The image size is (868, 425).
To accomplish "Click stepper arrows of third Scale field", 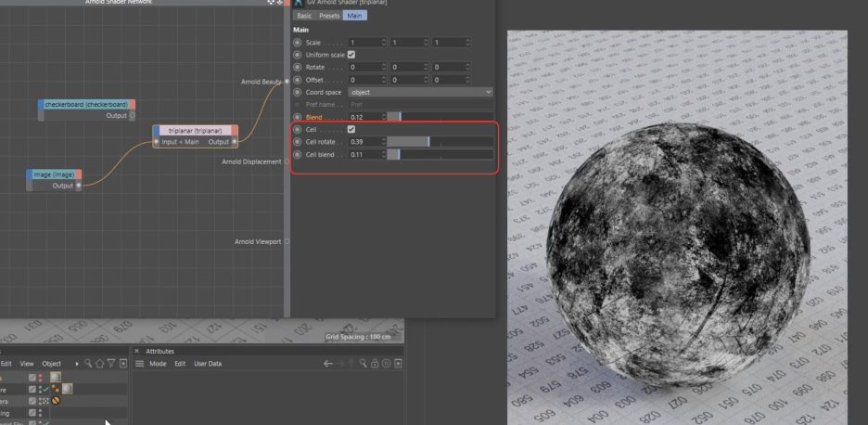I will pyautogui.click(x=467, y=42).
